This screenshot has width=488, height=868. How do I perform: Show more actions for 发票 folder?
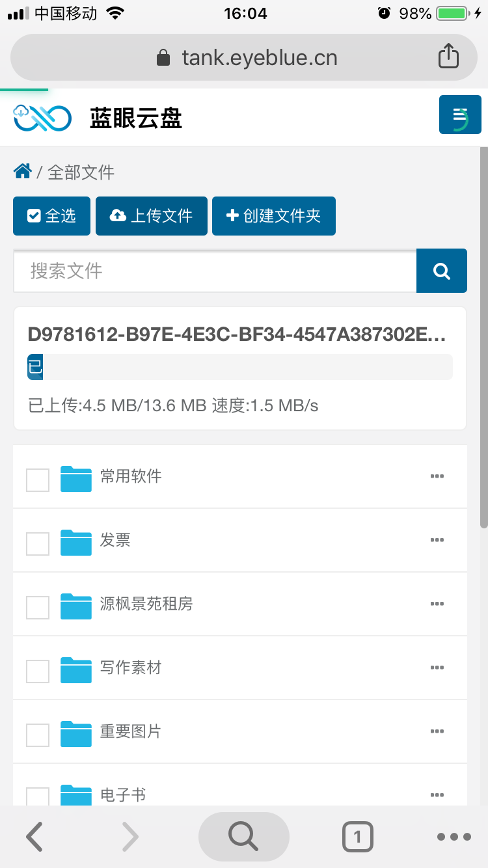(x=437, y=540)
